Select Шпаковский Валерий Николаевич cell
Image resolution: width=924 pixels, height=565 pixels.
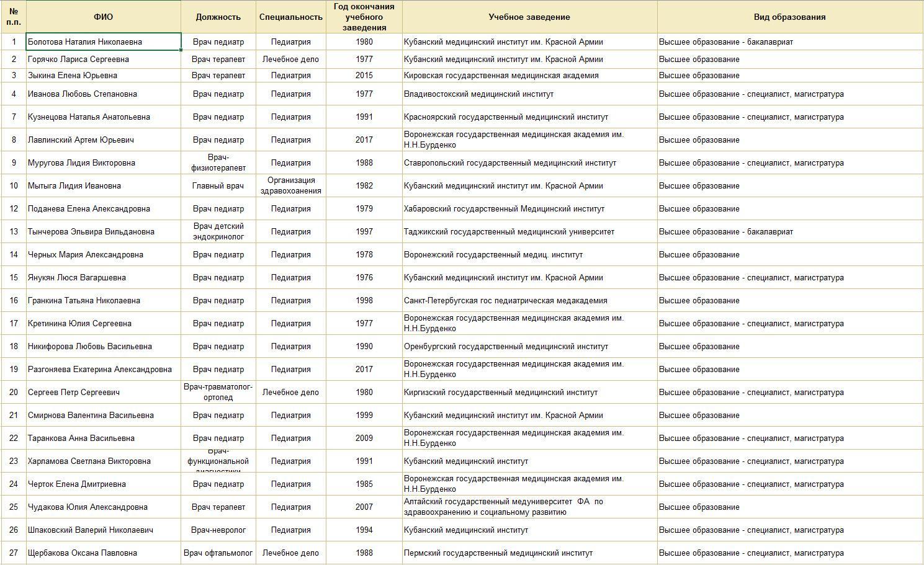click(104, 530)
